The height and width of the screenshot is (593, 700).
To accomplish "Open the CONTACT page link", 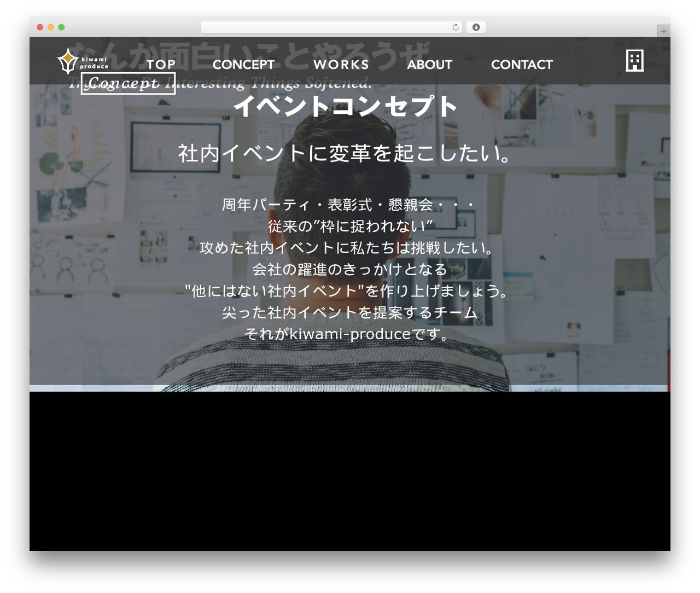I will 522,65.
